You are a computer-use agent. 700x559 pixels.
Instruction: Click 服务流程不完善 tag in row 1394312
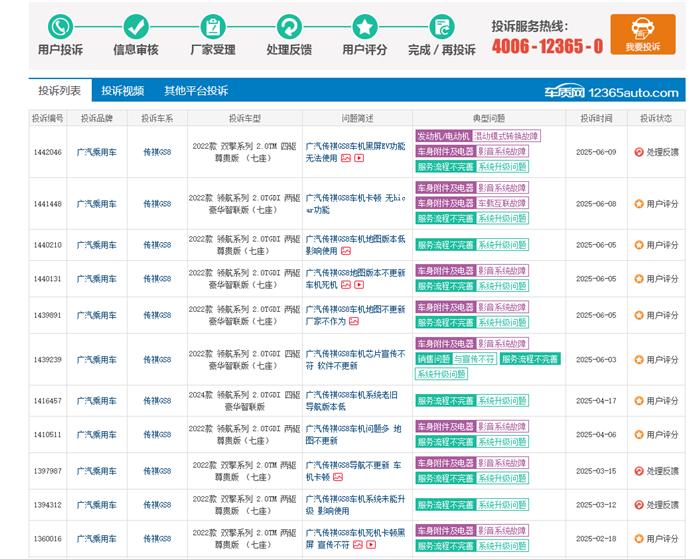[446, 505]
